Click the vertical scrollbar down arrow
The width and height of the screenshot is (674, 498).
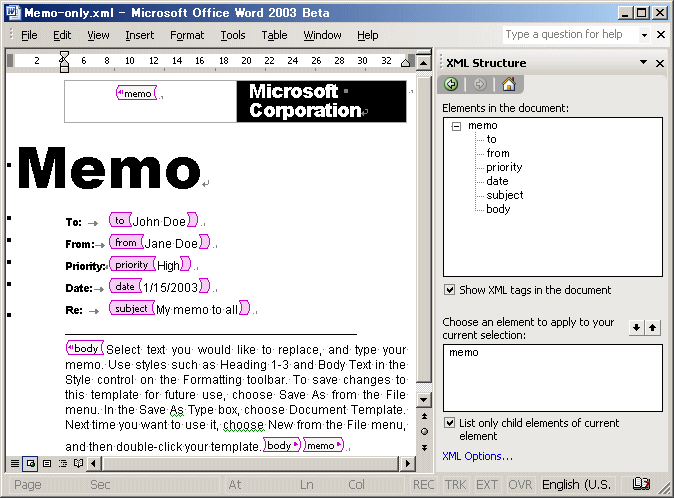[423, 400]
